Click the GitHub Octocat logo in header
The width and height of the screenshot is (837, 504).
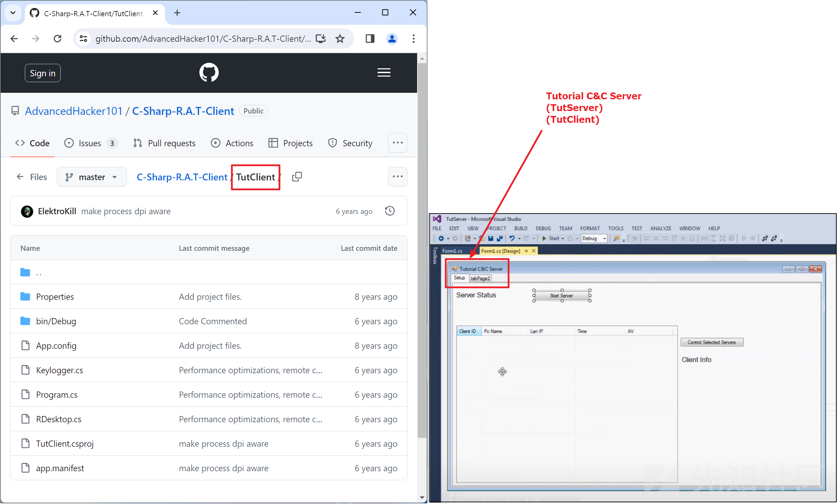pyautogui.click(x=209, y=72)
